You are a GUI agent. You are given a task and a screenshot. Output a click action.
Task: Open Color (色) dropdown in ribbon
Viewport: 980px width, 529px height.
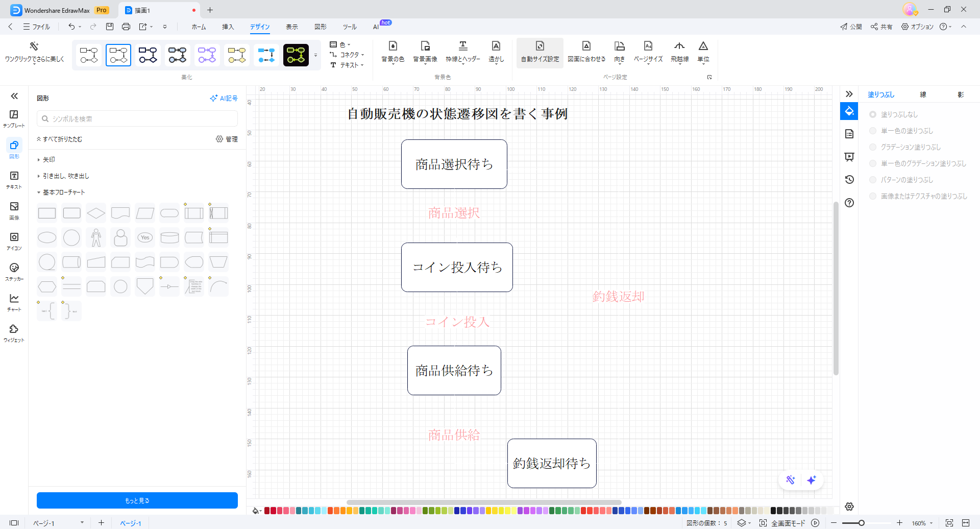[x=340, y=45]
